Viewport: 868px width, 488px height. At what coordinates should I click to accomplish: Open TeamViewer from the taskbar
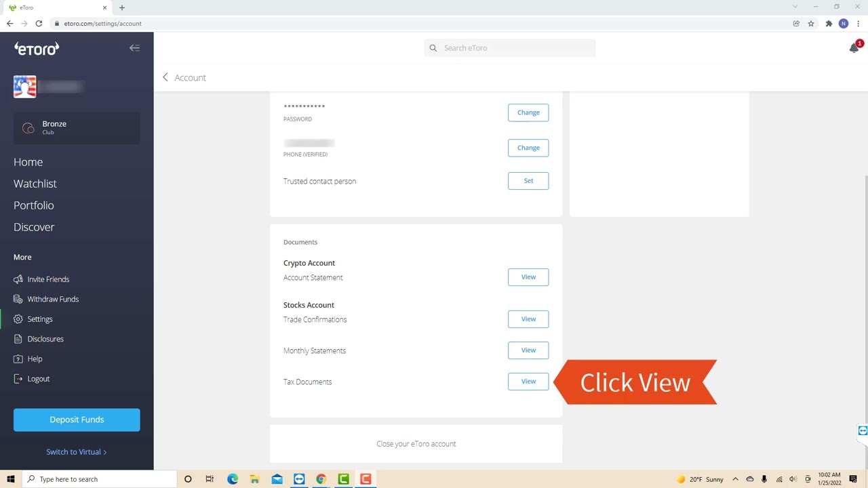299,479
